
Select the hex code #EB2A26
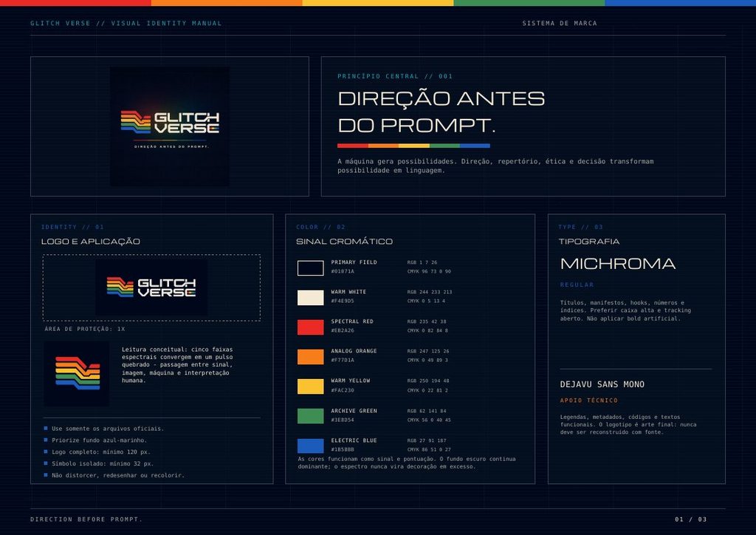[343, 330]
